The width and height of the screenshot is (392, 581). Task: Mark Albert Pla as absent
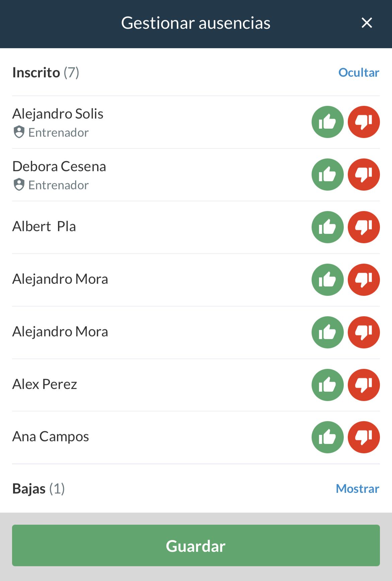[364, 227]
